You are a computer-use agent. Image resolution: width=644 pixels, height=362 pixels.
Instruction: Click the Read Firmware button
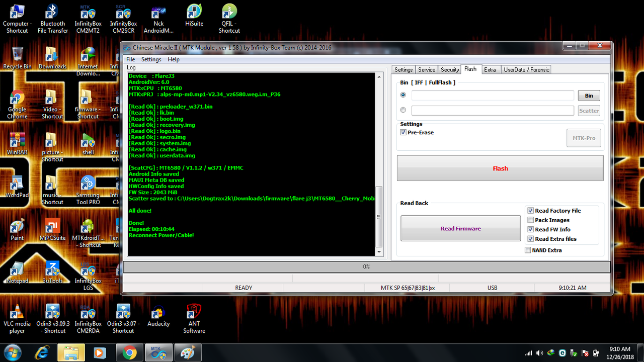coord(460,228)
